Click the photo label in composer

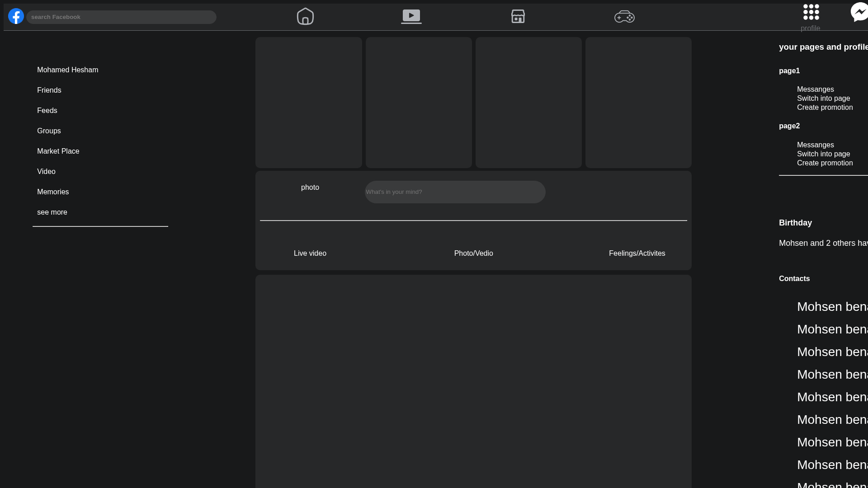tap(310, 188)
